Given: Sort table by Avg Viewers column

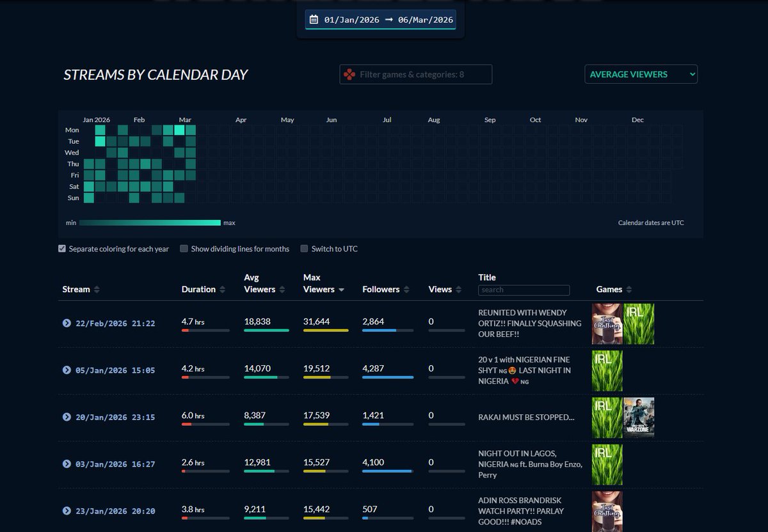Looking at the screenshot, I should tap(264, 283).
